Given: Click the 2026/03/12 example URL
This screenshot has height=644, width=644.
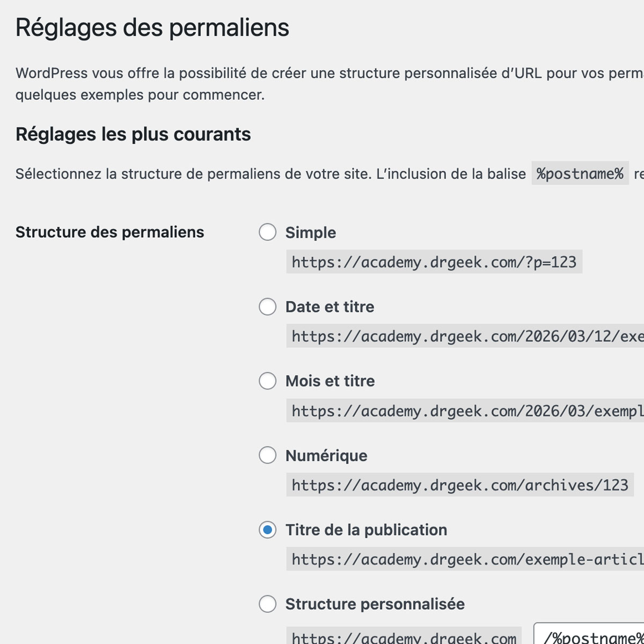Looking at the screenshot, I should 465,336.
